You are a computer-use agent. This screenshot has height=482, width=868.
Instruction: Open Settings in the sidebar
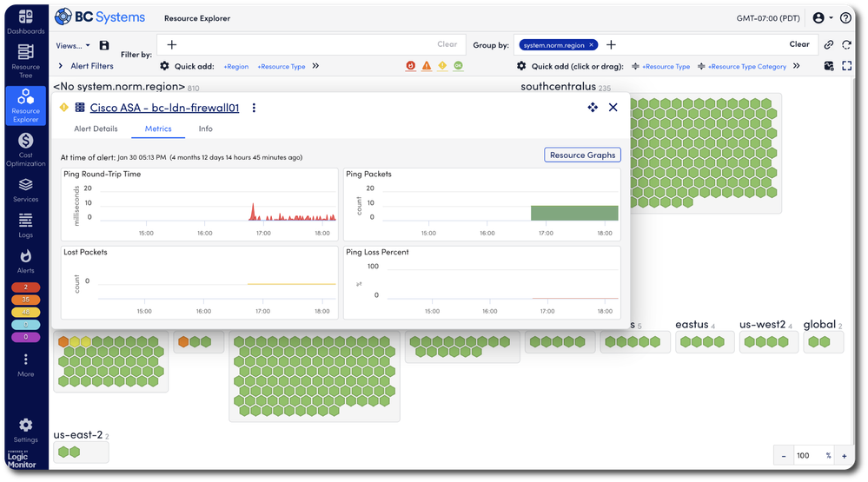[25, 431]
